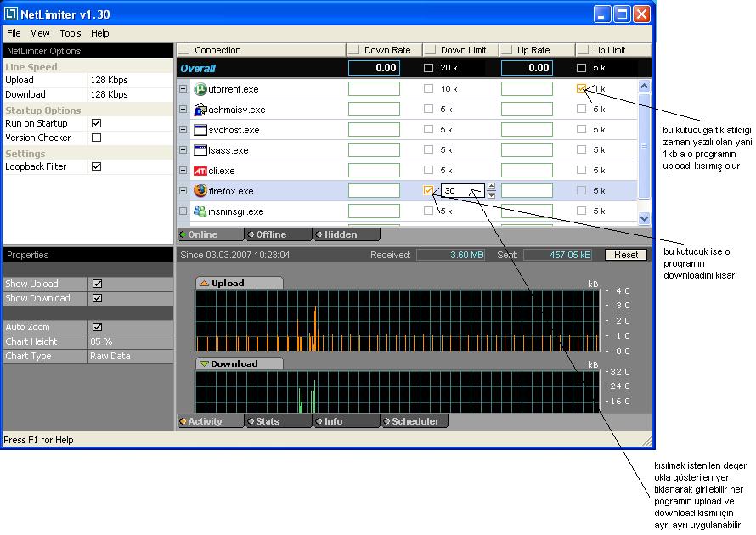Click utorrent.exe Down Limit 10 k value
This screenshot has width=756, height=535.
pyautogui.click(x=449, y=88)
